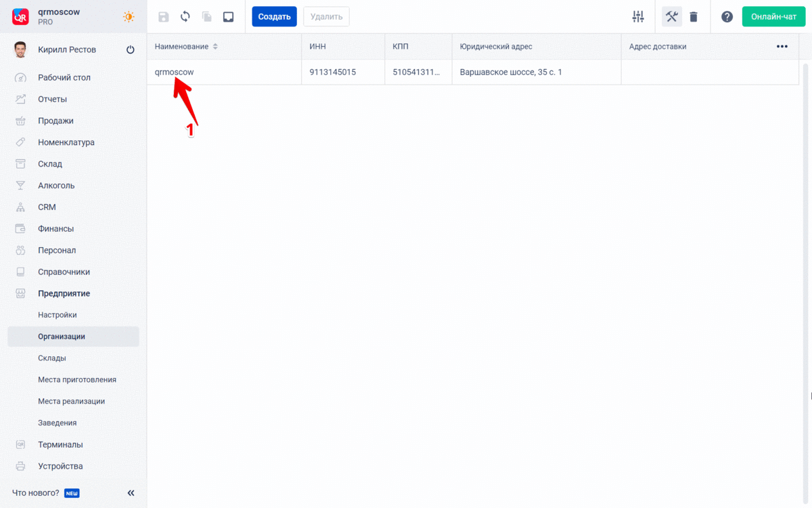
Task: Collapse the Предприятие menu section
Action: [x=64, y=293]
